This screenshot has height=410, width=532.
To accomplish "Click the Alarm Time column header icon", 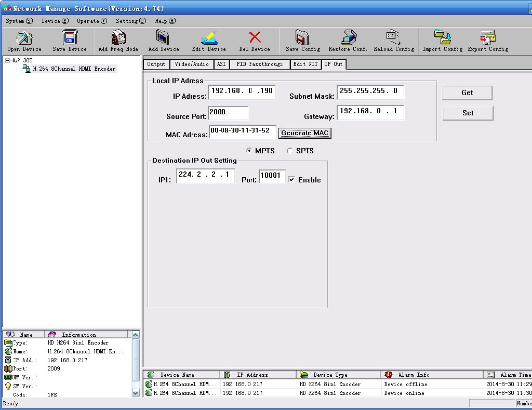I will [490, 375].
